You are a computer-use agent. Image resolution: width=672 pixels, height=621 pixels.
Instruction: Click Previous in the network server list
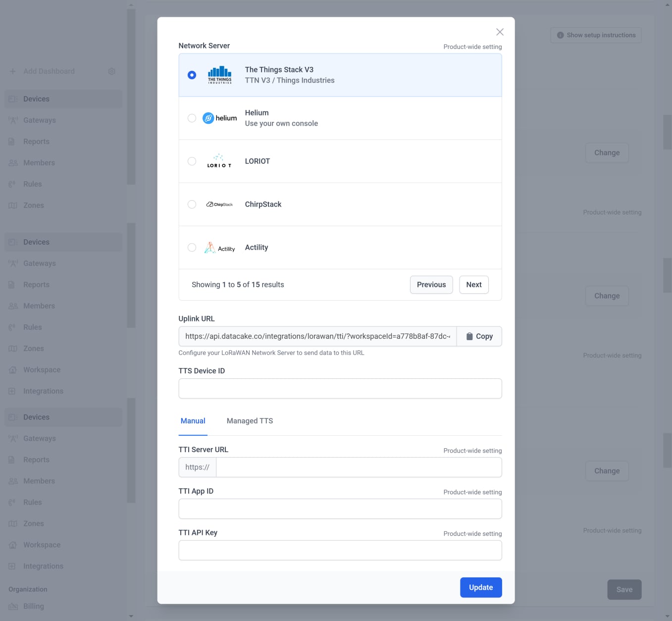point(431,284)
